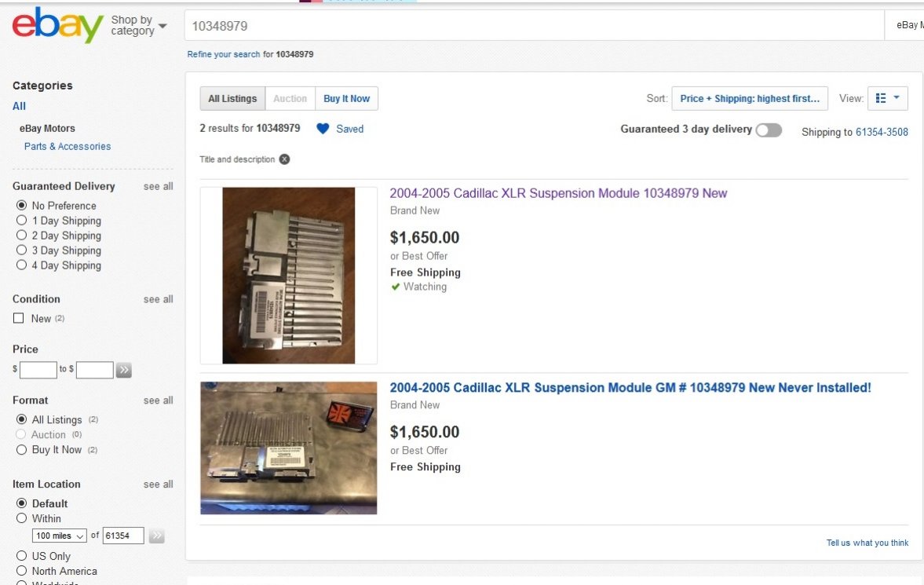Open the first Suspension Module listing thumbnail
The width and height of the screenshot is (924, 585).
point(288,276)
